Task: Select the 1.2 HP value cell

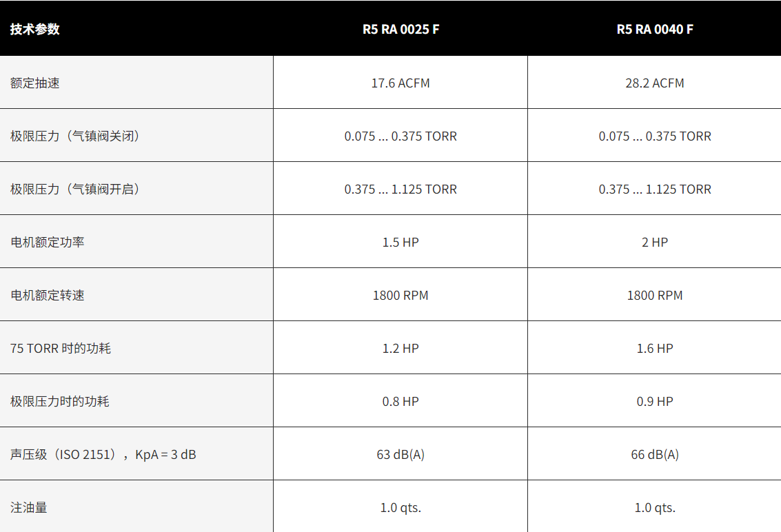Action: pyautogui.click(x=400, y=348)
